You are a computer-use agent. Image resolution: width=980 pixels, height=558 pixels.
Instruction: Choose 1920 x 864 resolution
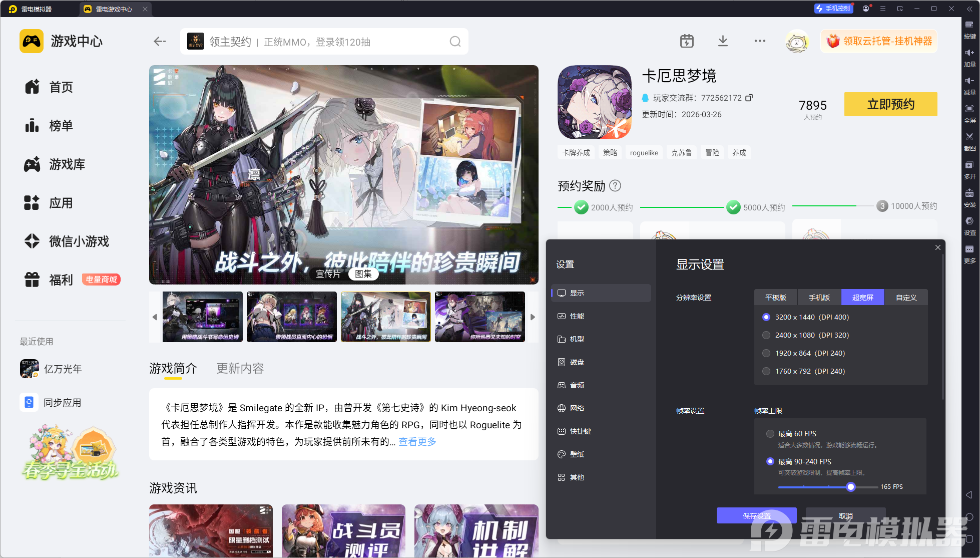click(766, 353)
